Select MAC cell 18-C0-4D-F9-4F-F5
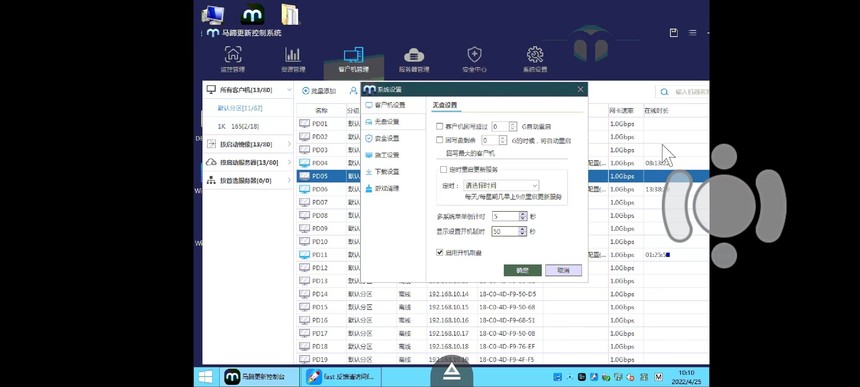 pyautogui.click(x=507, y=360)
